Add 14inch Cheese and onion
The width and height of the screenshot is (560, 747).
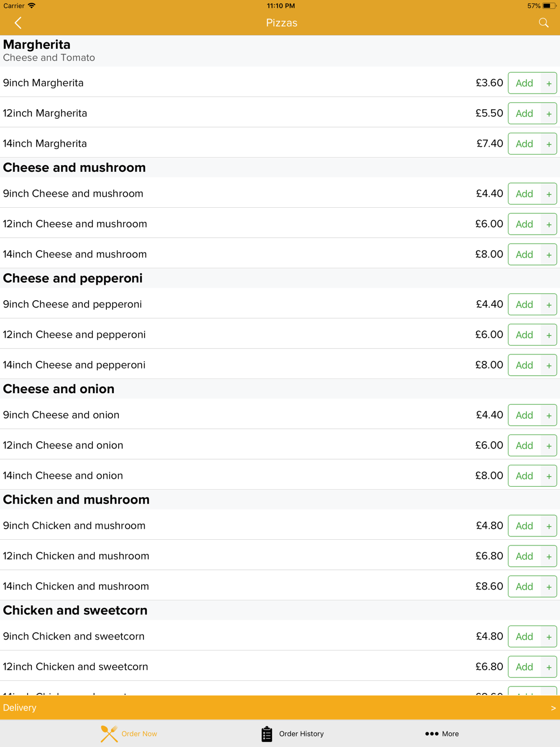click(525, 476)
